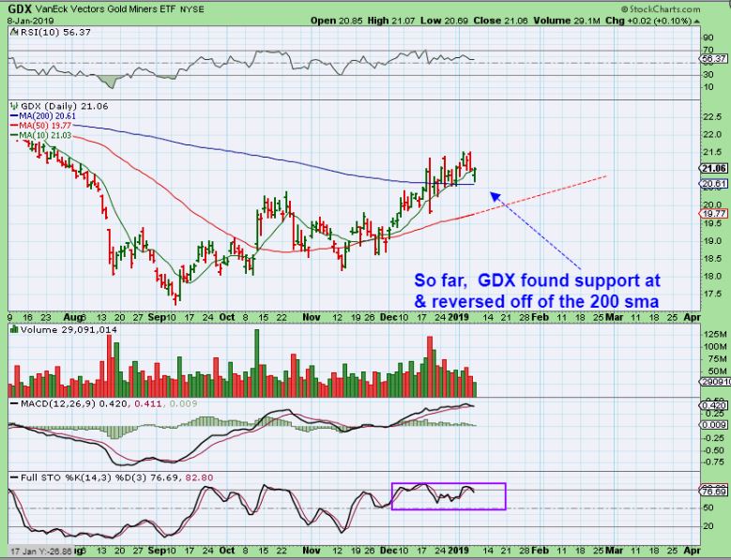Click 'Chg +0.02 (+0.10%)' text
731x560 pixels.
tap(648, 21)
